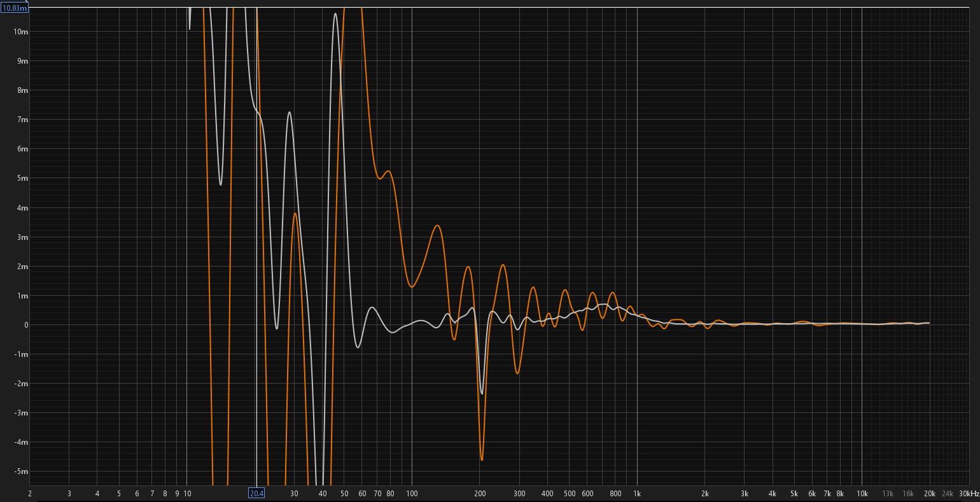This screenshot has height=502, width=980.
Task: Click the 4k frequency axis label
Action: [773, 494]
